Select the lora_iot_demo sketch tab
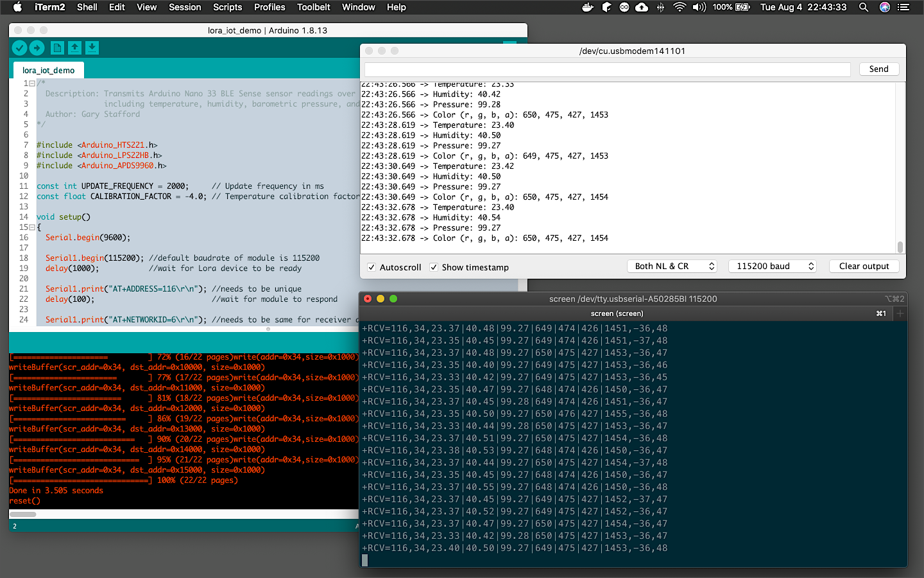The height and width of the screenshot is (578, 924). (49, 70)
